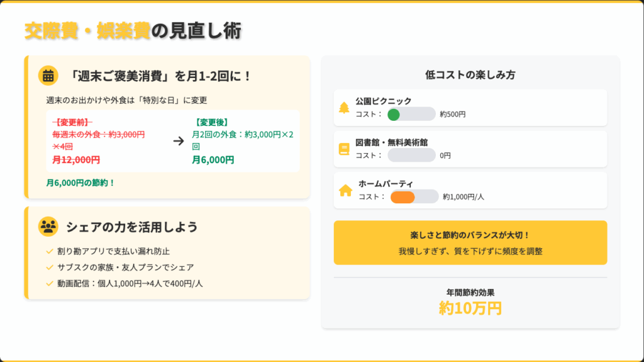This screenshot has height=362, width=644.
Task: Click the calendar icon beside 週末ご褒美消費
Action: pyautogui.click(x=48, y=76)
